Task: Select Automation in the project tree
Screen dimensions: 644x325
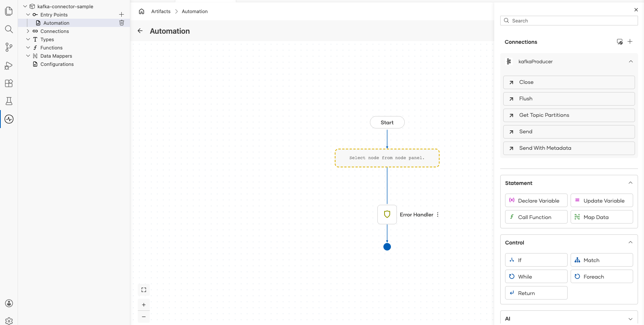Action: tap(74, 23)
